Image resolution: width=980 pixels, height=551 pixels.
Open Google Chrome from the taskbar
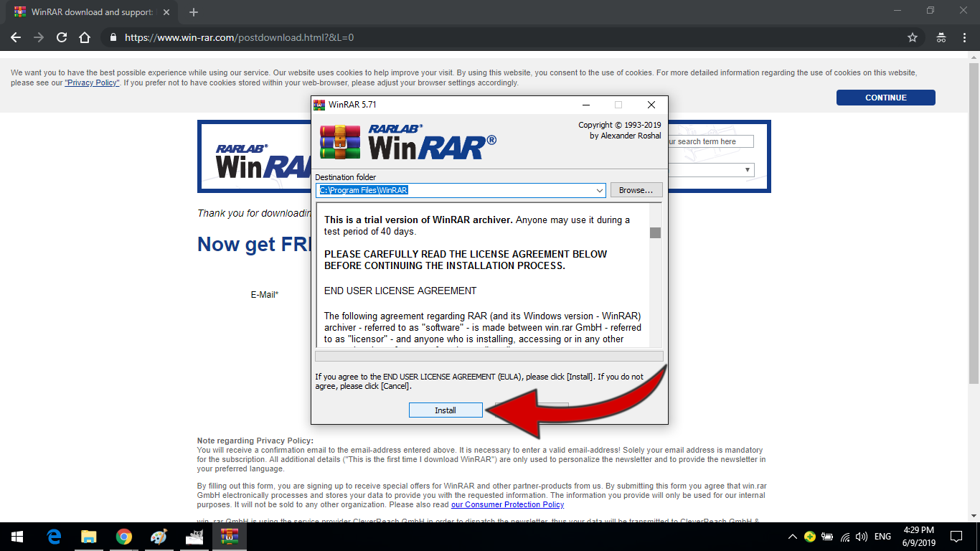(x=124, y=537)
